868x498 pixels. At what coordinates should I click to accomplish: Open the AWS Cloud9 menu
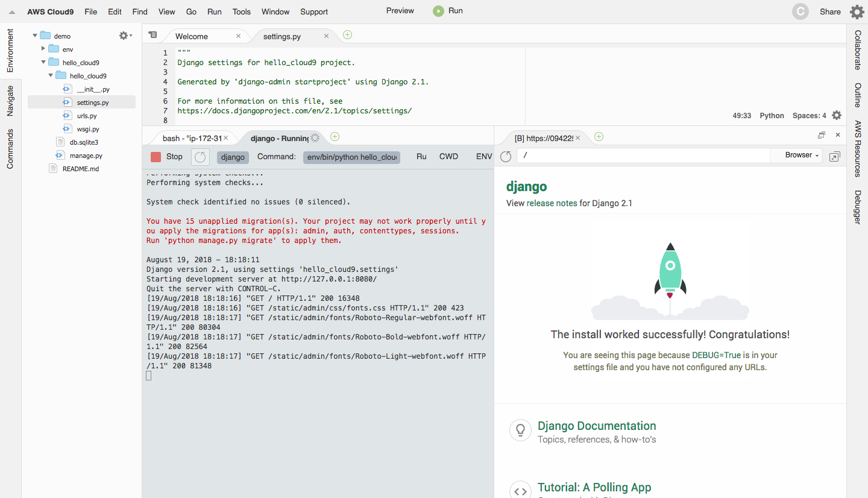click(x=50, y=11)
